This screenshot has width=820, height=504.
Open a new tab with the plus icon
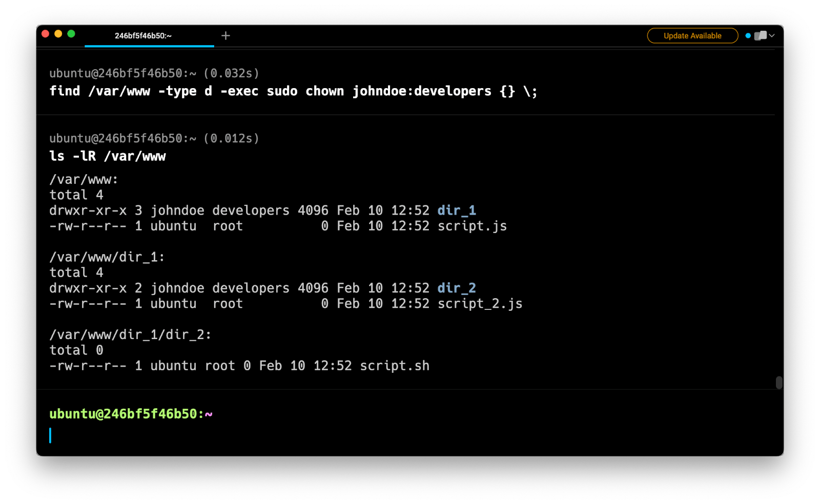click(x=225, y=35)
